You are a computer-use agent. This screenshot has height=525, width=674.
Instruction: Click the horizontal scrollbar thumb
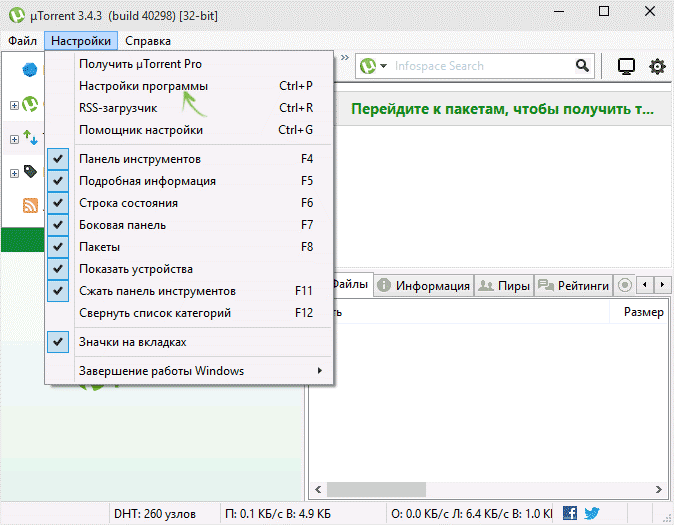coord(376,489)
